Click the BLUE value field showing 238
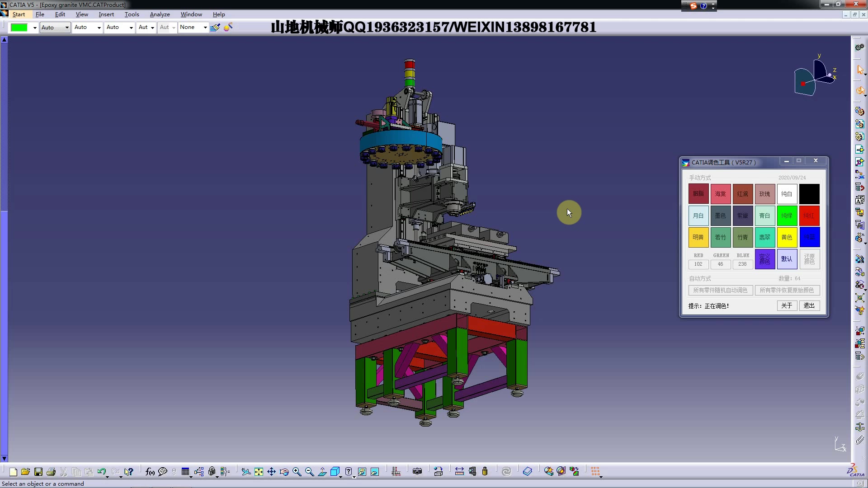 coord(743,264)
